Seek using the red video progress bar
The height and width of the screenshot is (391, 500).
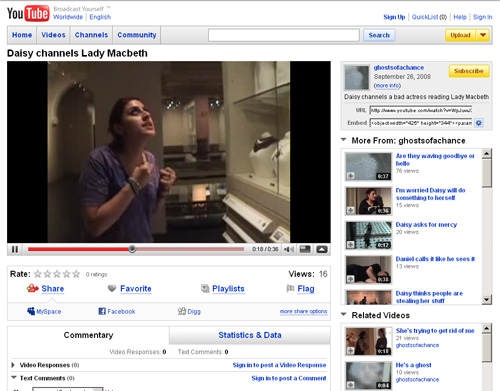[x=136, y=249]
